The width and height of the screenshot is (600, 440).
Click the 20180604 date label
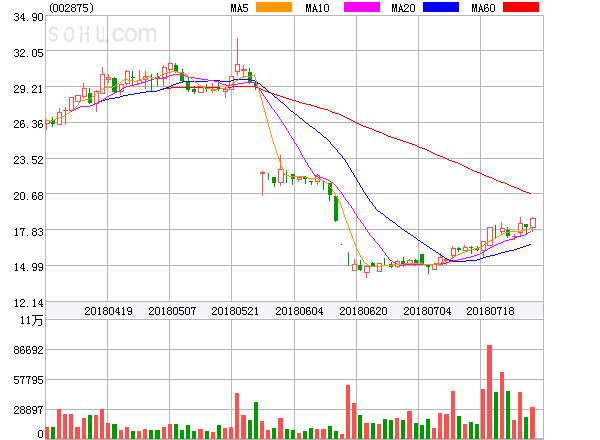[299, 311]
